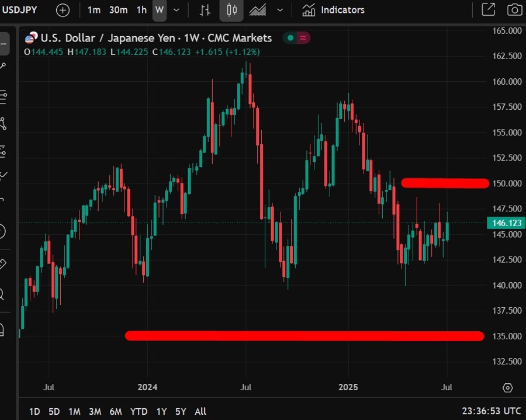The image size is (526, 420).
Task: Click the add symbol plus icon
Action: [63, 11]
